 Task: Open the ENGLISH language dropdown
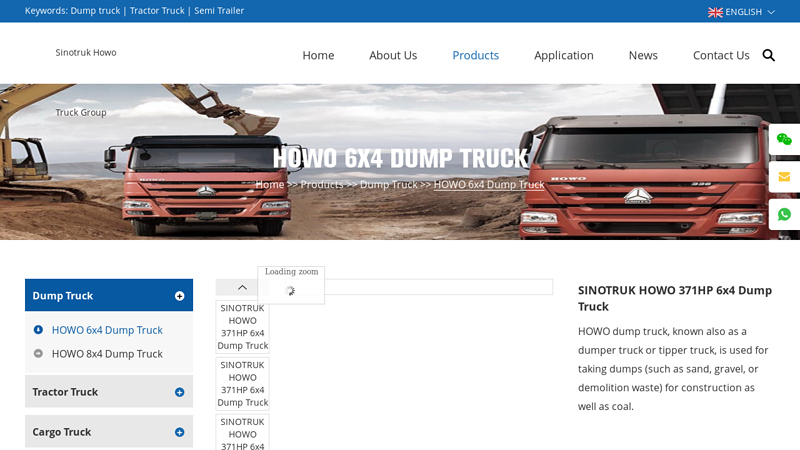[741, 12]
